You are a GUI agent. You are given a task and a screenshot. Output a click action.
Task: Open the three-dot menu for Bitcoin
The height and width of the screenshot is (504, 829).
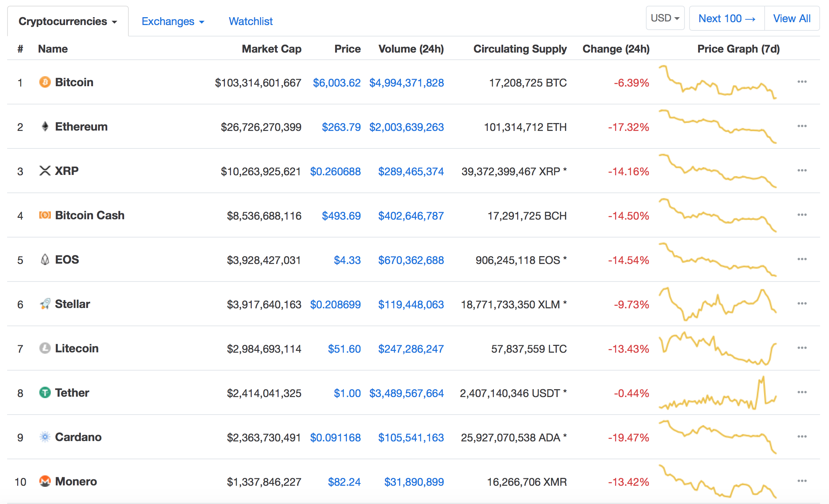pyautogui.click(x=802, y=82)
